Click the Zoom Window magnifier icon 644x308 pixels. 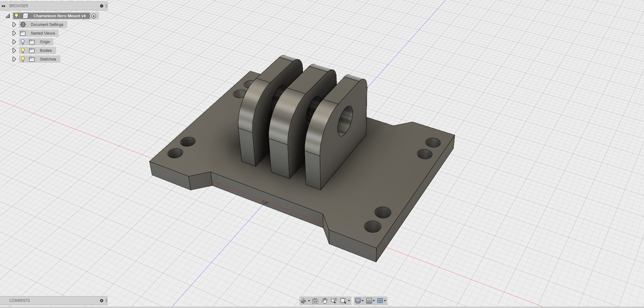point(343,301)
